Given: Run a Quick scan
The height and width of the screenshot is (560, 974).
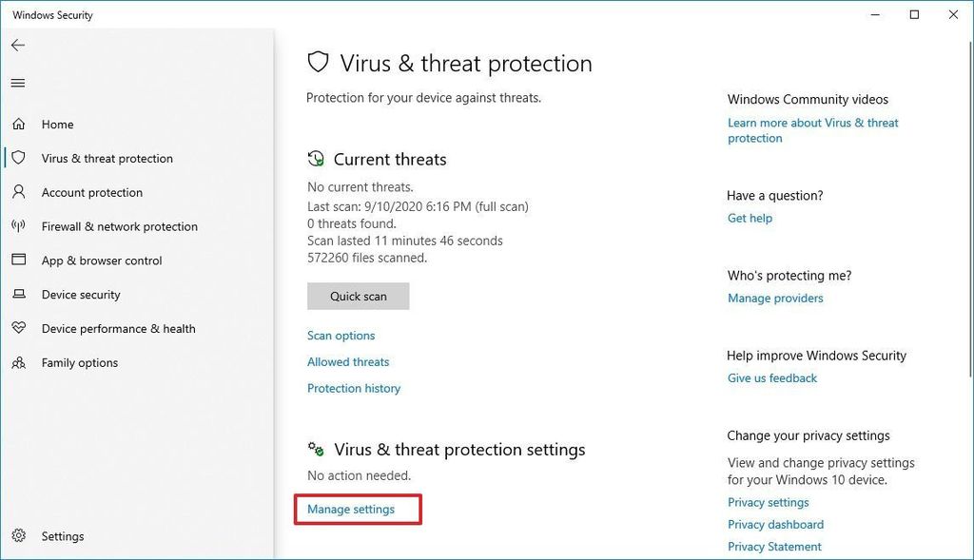Looking at the screenshot, I should click(x=358, y=296).
